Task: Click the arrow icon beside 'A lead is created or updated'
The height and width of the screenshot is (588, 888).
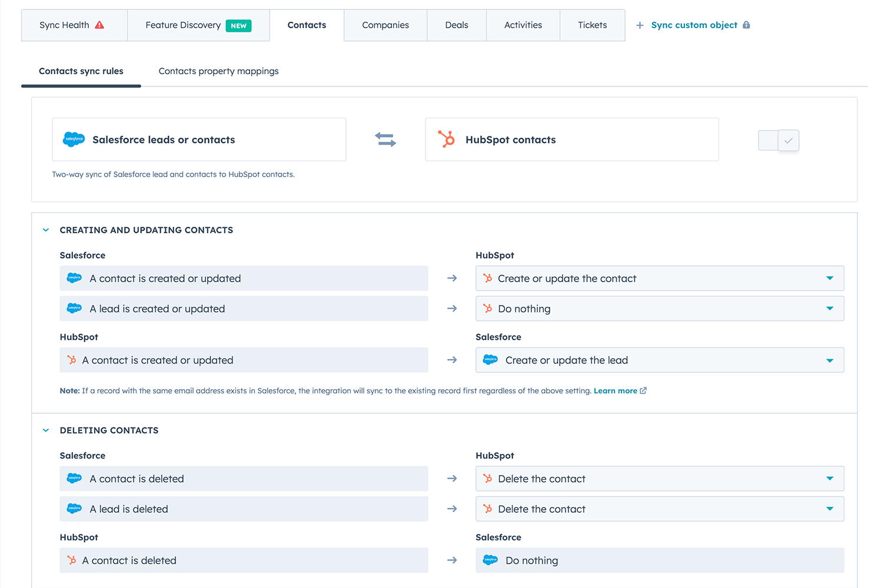Action: 452,308
